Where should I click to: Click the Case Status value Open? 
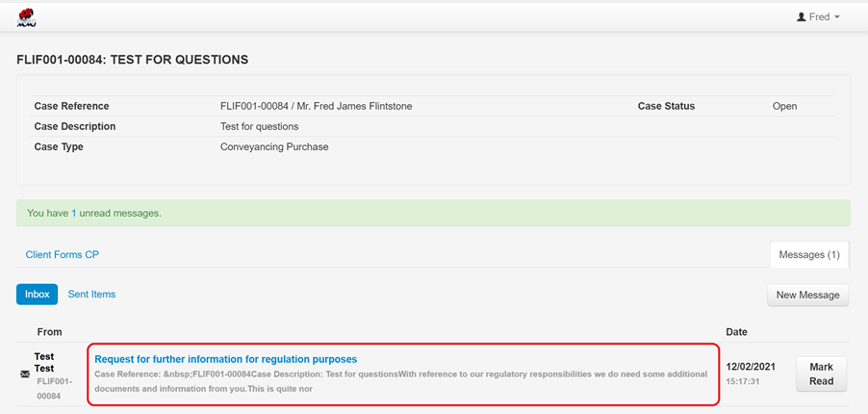click(784, 106)
